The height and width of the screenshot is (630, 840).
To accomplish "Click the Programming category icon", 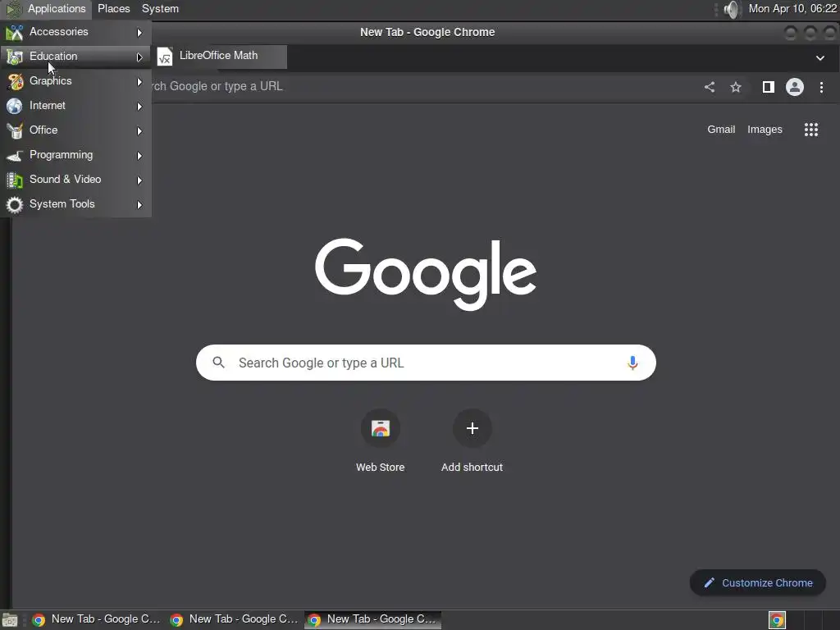I will pos(15,156).
